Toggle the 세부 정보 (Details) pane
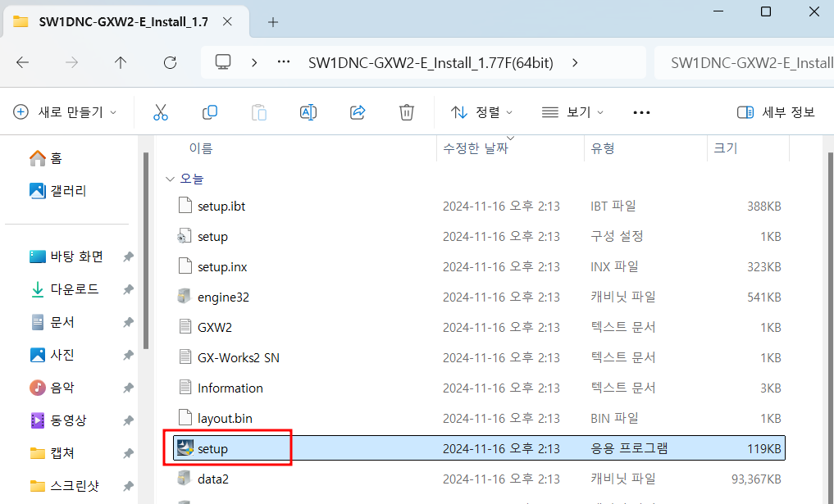 [776, 112]
